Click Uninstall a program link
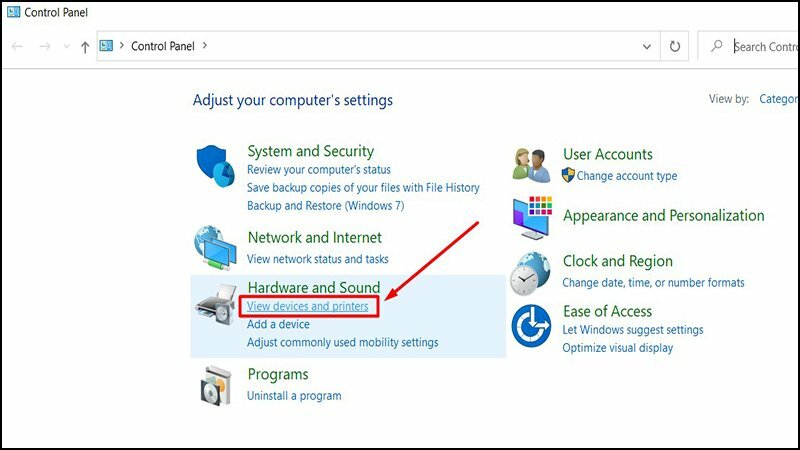The image size is (800, 450). [x=294, y=395]
